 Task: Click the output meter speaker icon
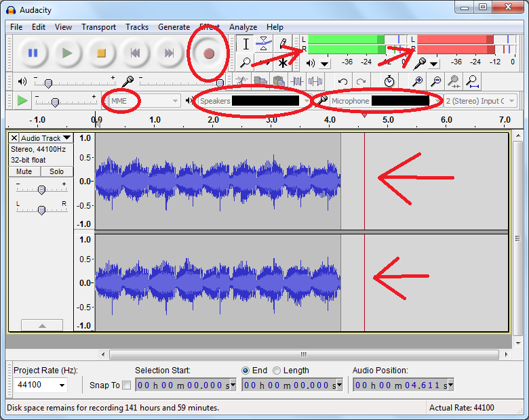click(311, 63)
